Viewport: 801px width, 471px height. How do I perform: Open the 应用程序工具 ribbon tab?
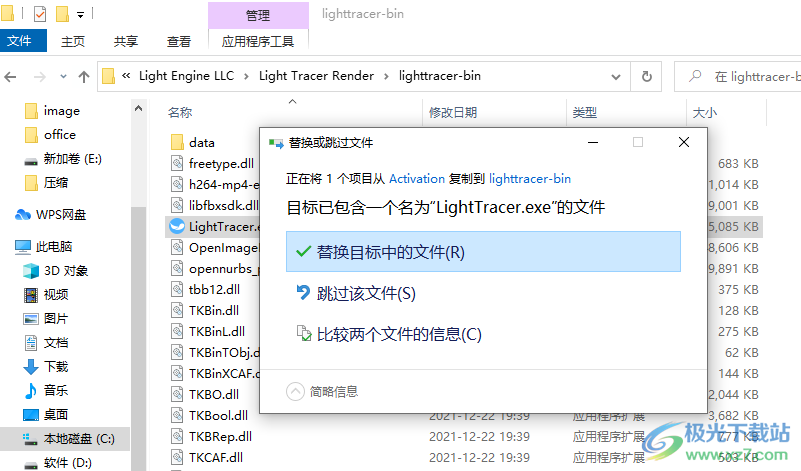tap(258, 41)
